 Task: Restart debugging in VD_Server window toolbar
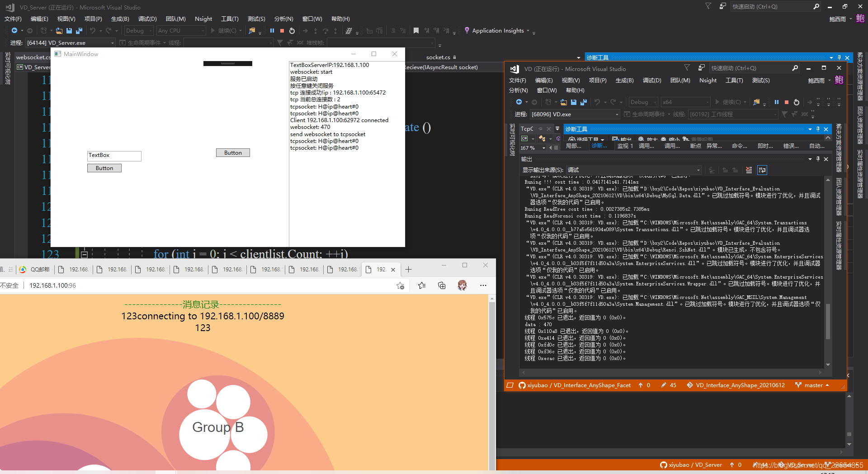(292, 31)
